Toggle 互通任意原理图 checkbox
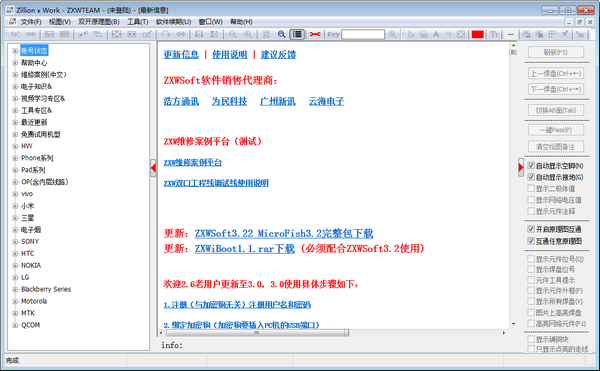Image resolution: width=600 pixels, height=371 pixels. [531, 241]
